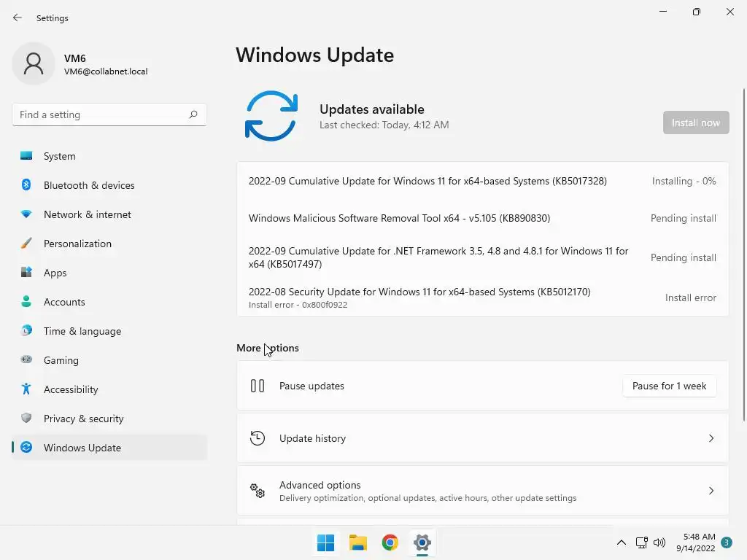Screen dimensions: 747x560
Task: Open Accessibility settings
Action: [x=109, y=389]
